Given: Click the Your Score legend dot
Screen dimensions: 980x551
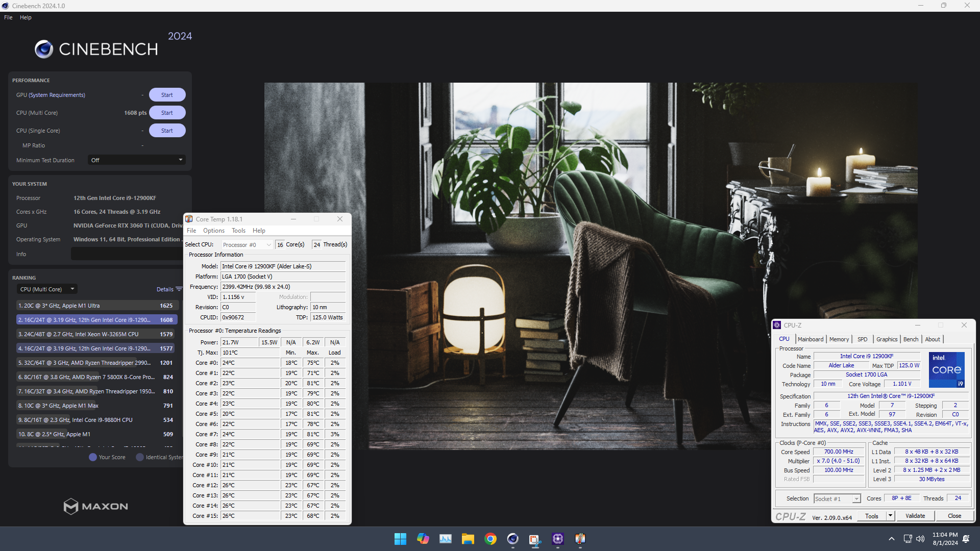Looking at the screenshot, I should click(93, 457).
